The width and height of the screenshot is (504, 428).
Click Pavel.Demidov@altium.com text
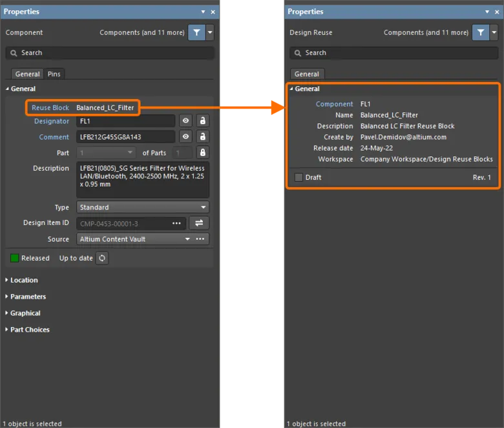(x=403, y=137)
